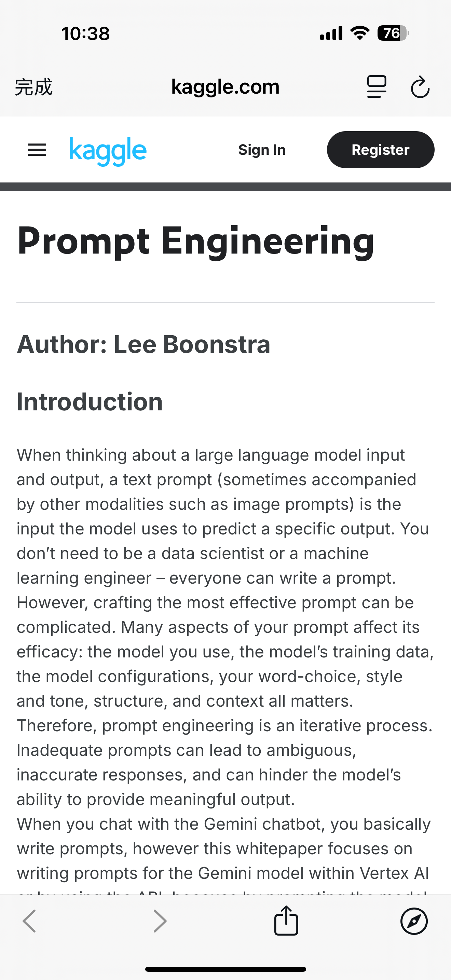Go forward using the right chevron

pos(160,921)
